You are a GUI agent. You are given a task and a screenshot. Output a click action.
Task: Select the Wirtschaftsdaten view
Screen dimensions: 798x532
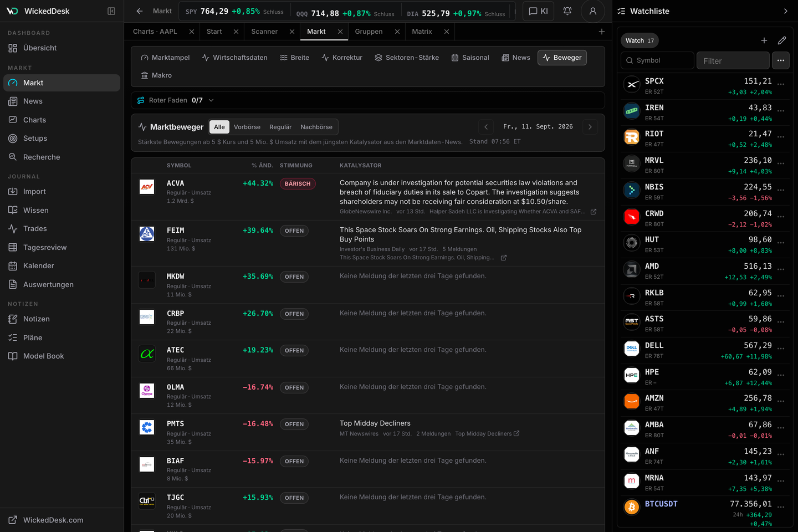pos(234,58)
